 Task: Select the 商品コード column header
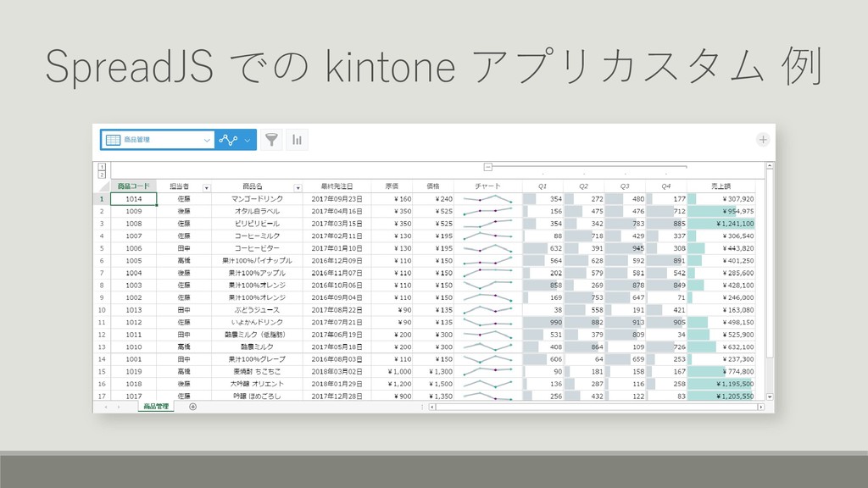pos(133,186)
